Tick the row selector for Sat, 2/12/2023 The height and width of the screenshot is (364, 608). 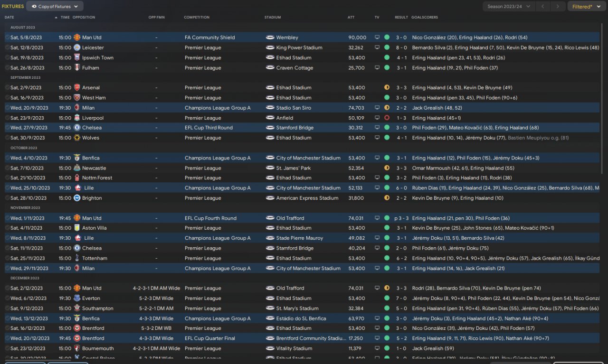click(x=7, y=288)
